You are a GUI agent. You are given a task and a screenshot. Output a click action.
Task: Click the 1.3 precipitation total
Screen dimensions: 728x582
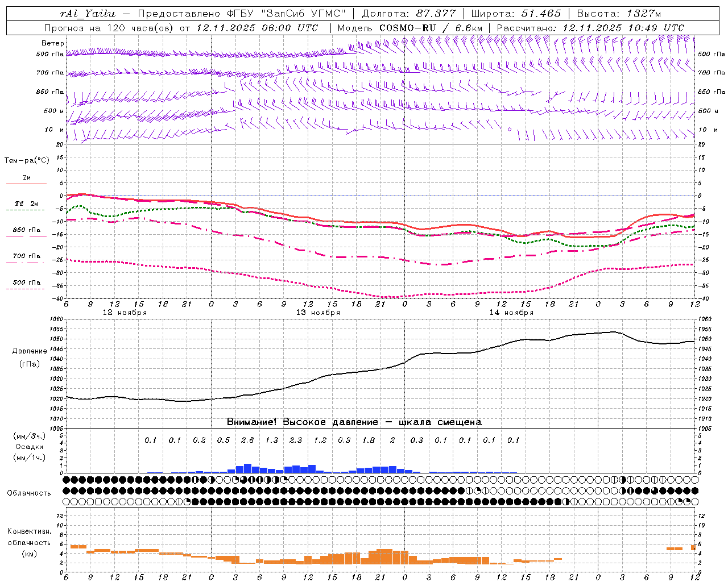click(272, 440)
